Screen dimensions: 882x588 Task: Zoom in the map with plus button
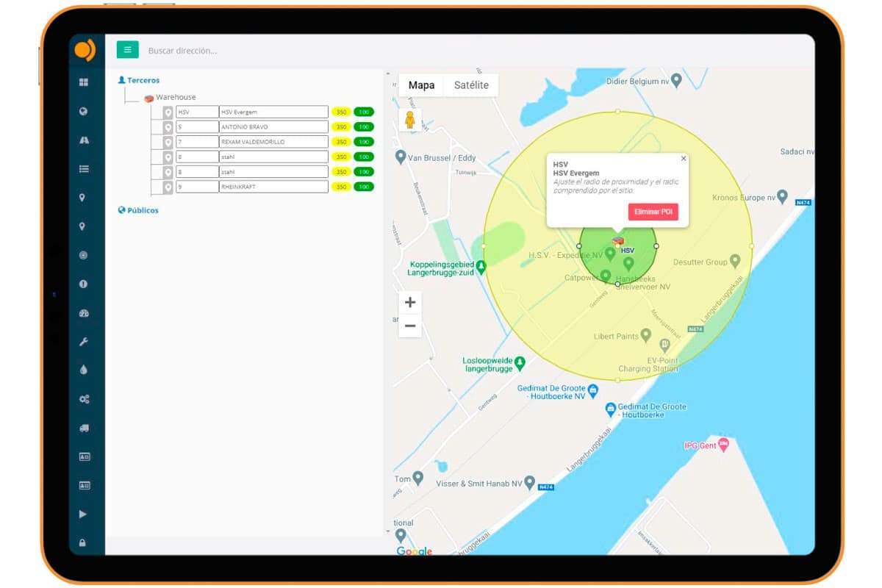[410, 302]
